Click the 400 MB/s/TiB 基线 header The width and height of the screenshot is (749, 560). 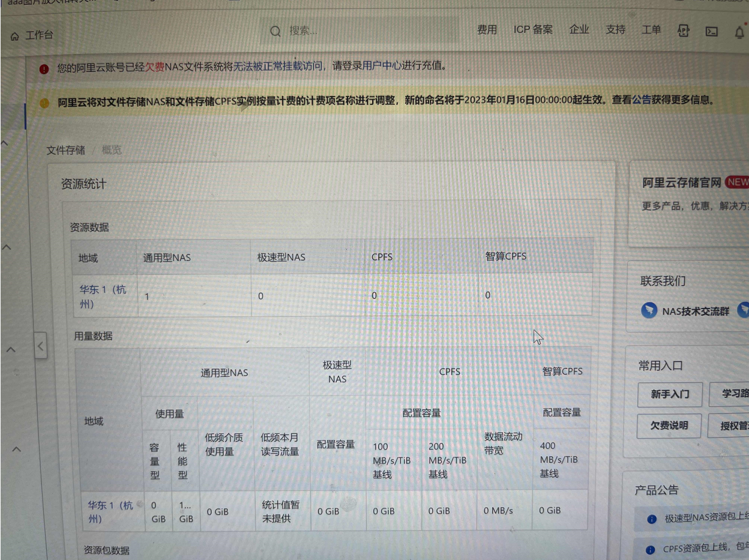(558, 459)
